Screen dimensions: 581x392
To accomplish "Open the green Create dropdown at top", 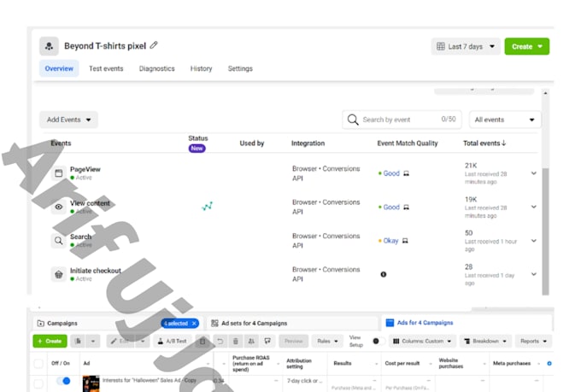I will [x=527, y=46].
